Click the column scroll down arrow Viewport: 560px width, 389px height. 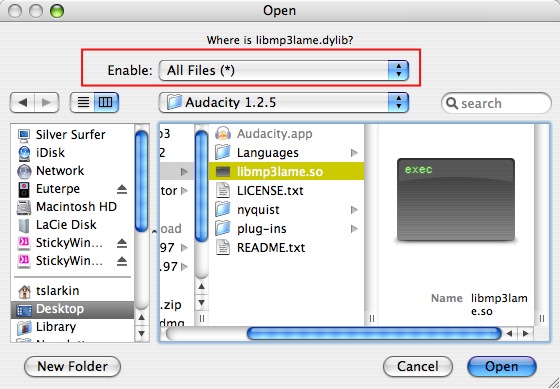(x=201, y=303)
